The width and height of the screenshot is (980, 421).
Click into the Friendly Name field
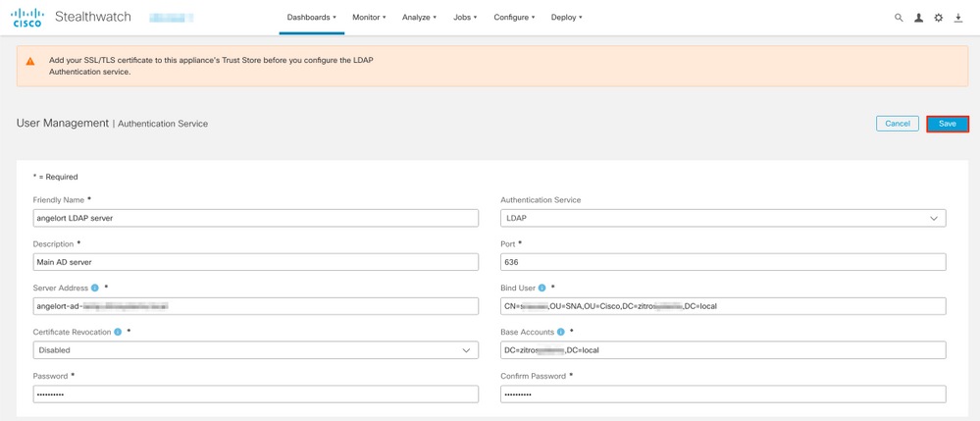click(255, 218)
